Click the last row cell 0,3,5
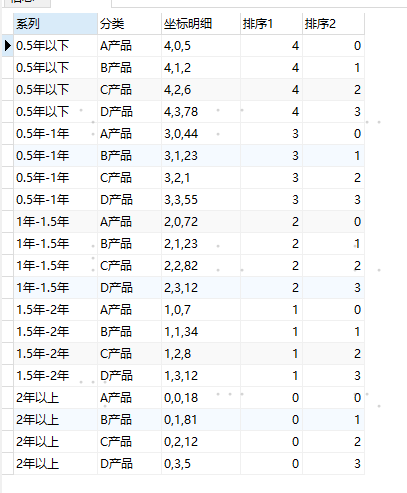 coord(201,464)
